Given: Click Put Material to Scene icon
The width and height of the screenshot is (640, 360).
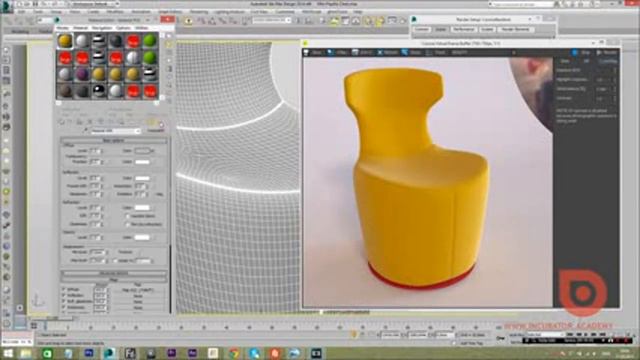Looking at the screenshot, I should (70, 122).
